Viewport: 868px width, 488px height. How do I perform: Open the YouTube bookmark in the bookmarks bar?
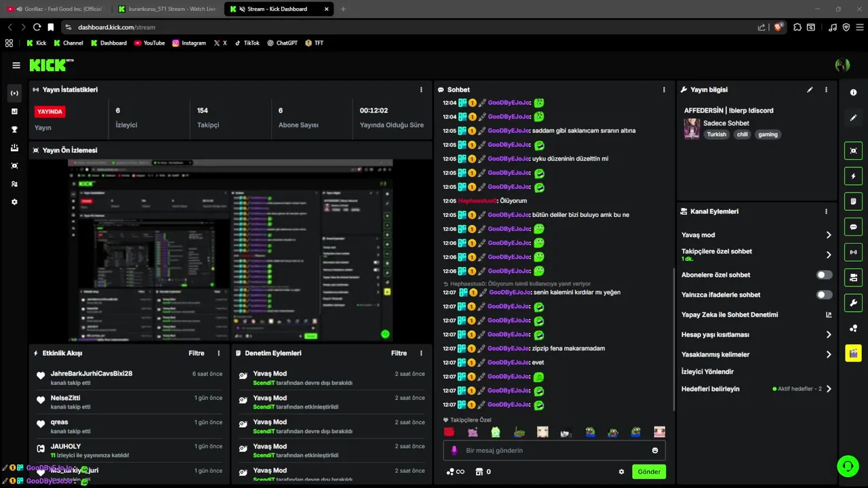149,43
